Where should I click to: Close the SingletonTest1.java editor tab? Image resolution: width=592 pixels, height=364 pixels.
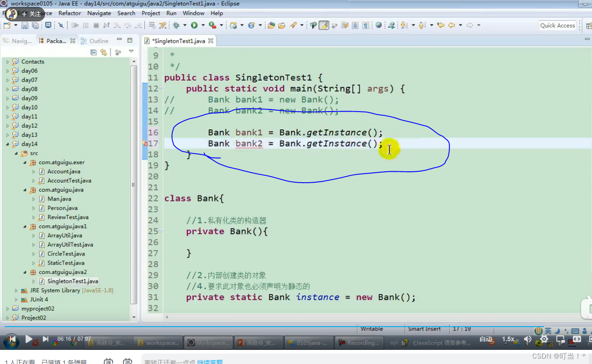pos(211,41)
